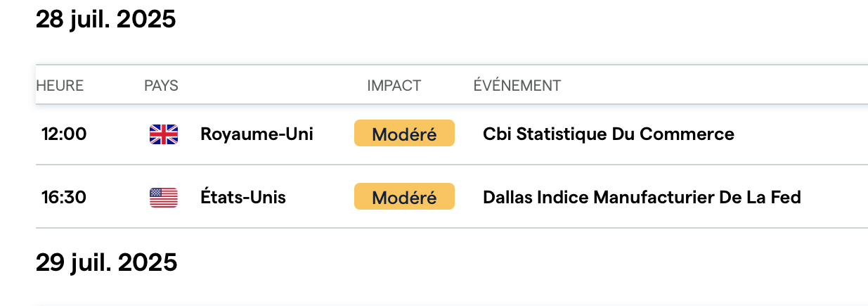
Task: Click the word Cbi in the event title
Action: coord(497,134)
